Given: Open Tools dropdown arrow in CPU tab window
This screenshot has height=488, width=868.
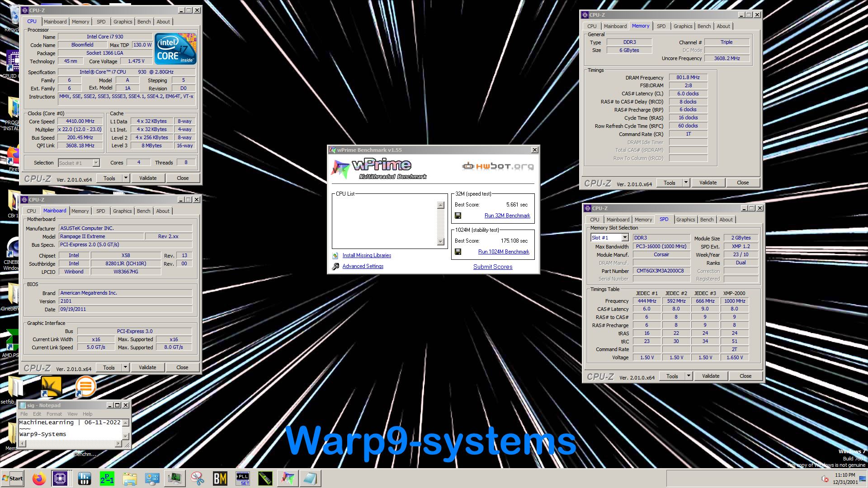Looking at the screenshot, I should tap(126, 178).
